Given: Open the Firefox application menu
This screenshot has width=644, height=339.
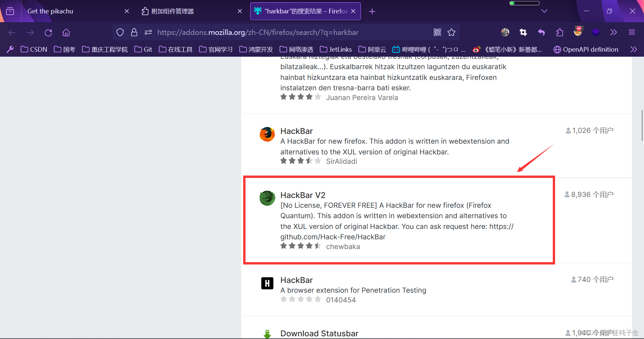Looking at the screenshot, I should [x=632, y=32].
